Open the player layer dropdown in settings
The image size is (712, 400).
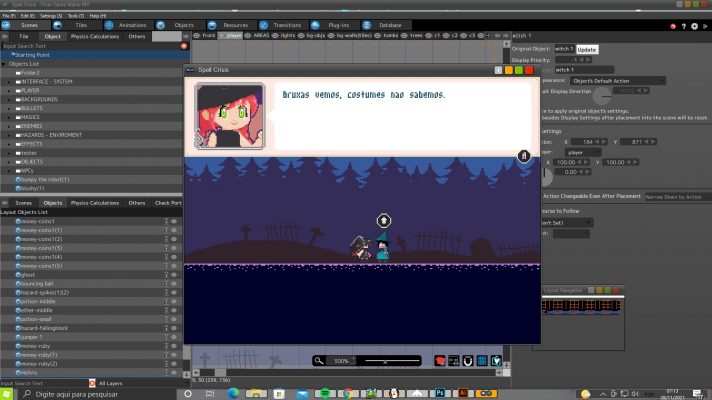583,153
